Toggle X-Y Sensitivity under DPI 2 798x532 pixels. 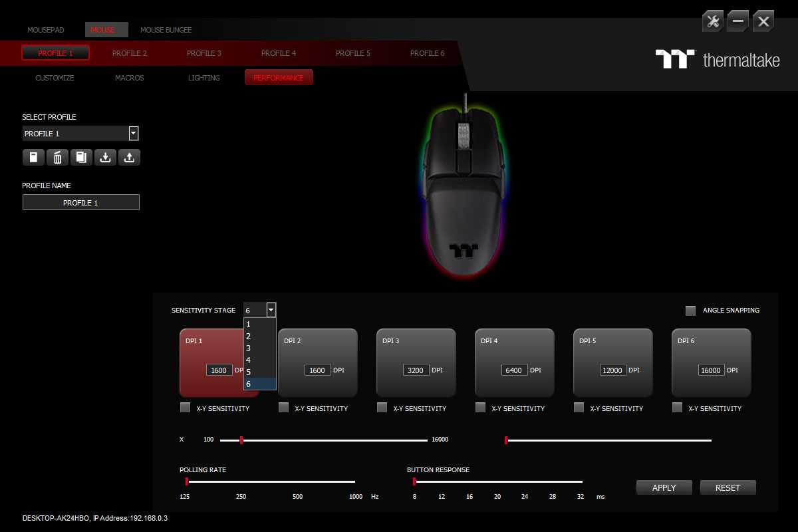[x=284, y=408]
